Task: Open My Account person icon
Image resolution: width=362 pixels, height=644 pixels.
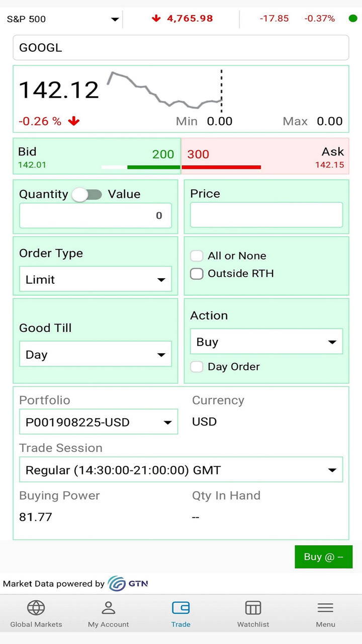Action: pyautogui.click(x=108, y=608)
